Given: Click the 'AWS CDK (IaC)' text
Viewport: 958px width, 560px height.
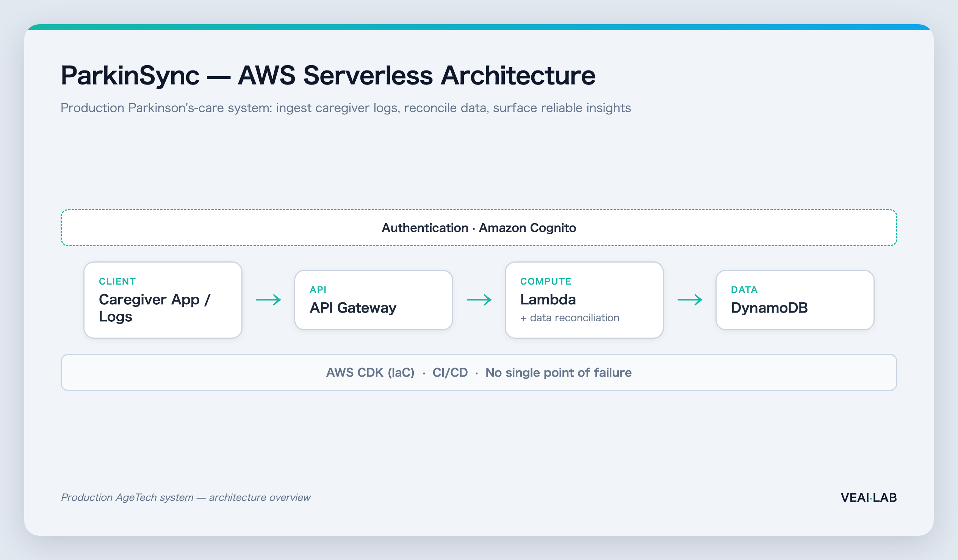Looking at the screenshot, I should point(370,372).
